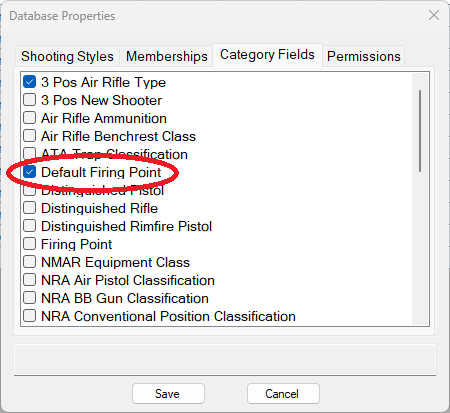Viewport: 450px width, 413px height.
Task: Enable NRA Air Pistol Classification checkbox
Action: pos(29,280)
